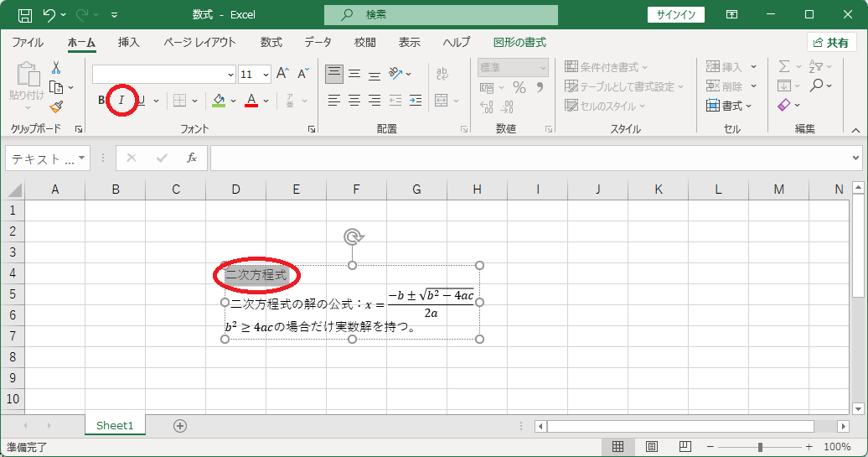868x457 pixels.
Task: Open the font color dropdown arrow
Action: click(x=266, y=101)
